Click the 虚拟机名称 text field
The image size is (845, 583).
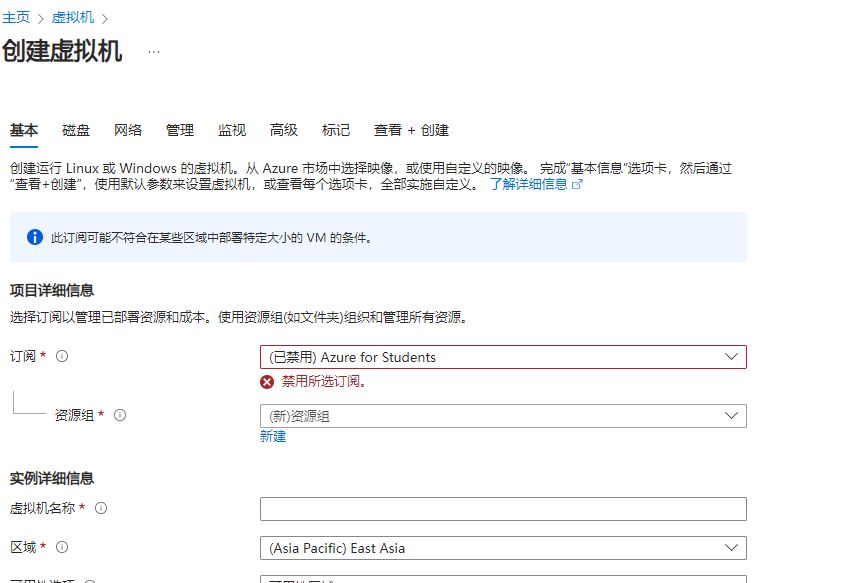[502, 509]
